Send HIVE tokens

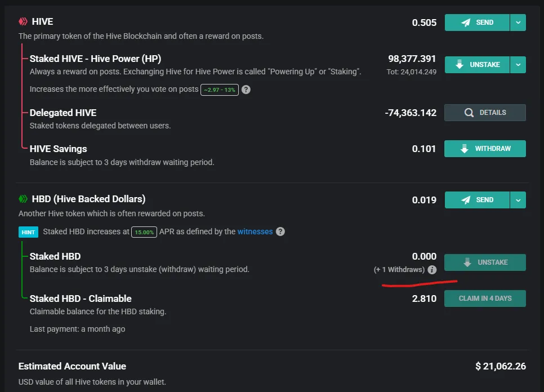click(x=477, y=23)
